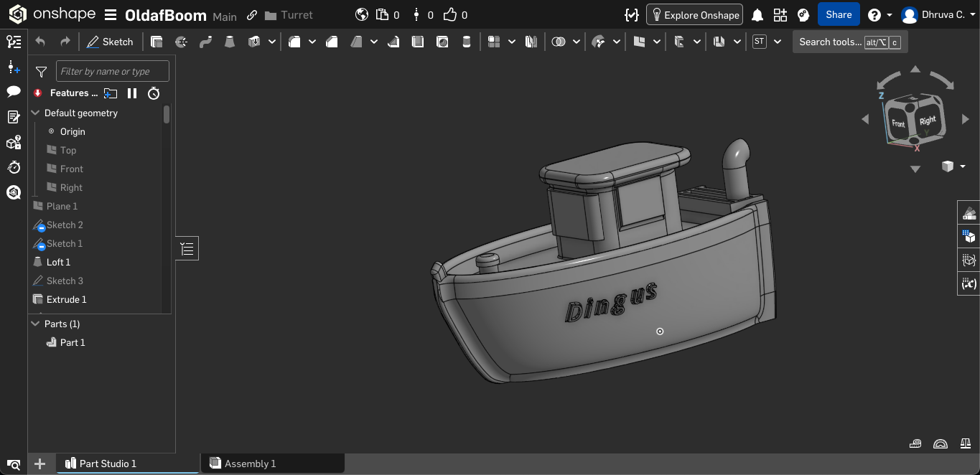Add a new tab with the plus button
Screen dimensions: 980x475
click(40, 464)
